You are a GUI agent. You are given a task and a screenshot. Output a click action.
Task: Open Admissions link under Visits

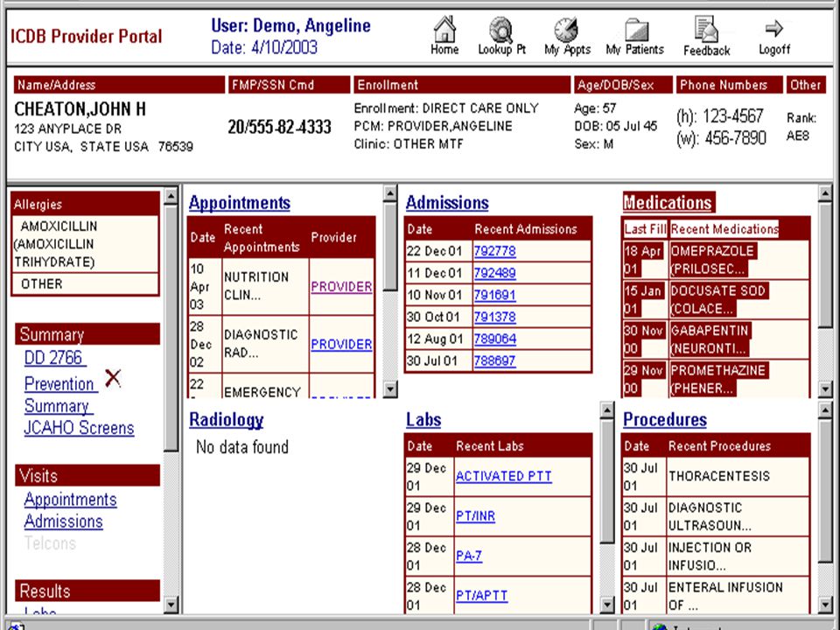tap(63, 521)
